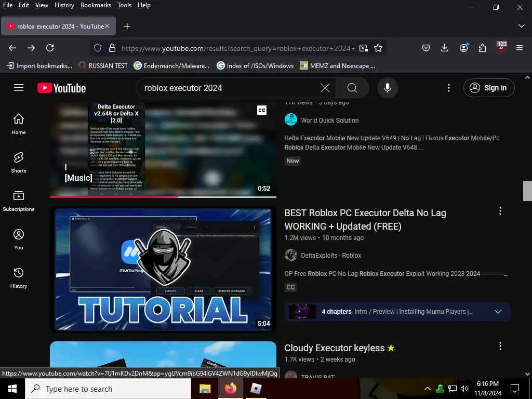Visit World Quick Solution channel
This screenshot has width=532, height=399.
click(329, 120)
